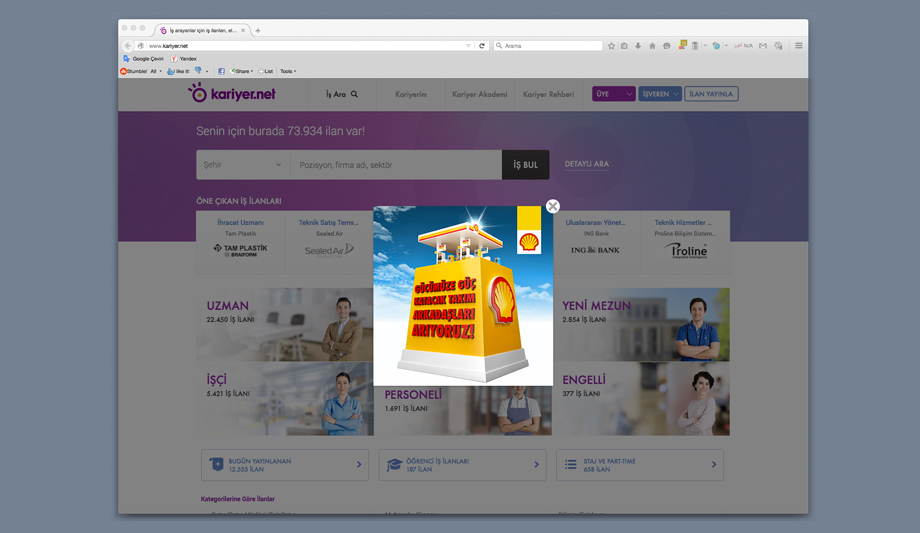Click the downloads arrow icon
The height and width of the screenshot is (533, 920).
(x=638, y=46)
